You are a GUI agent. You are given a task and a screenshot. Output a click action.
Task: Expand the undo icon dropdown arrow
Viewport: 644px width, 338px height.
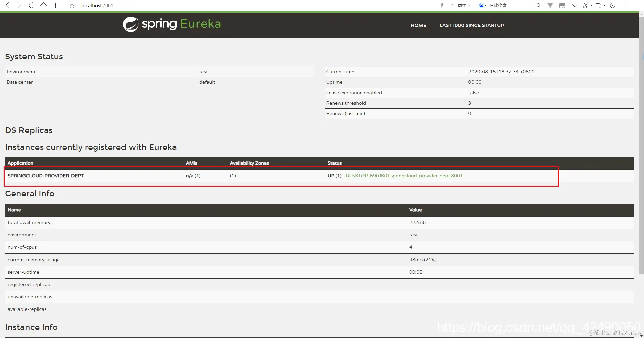604,5
